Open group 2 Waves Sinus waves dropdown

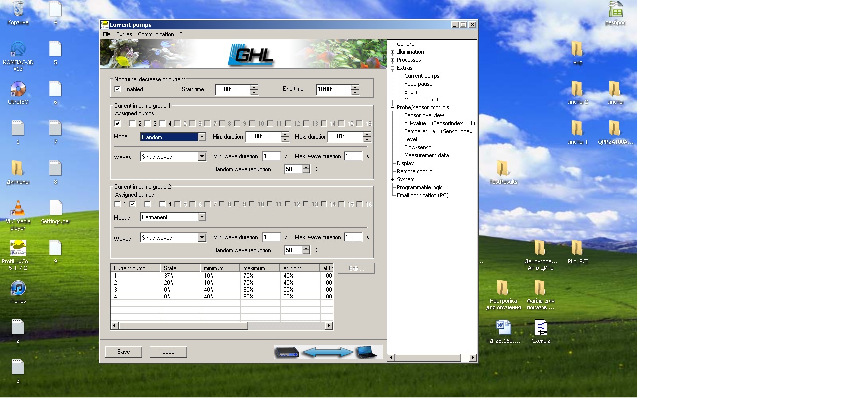[x=173, y=237]
